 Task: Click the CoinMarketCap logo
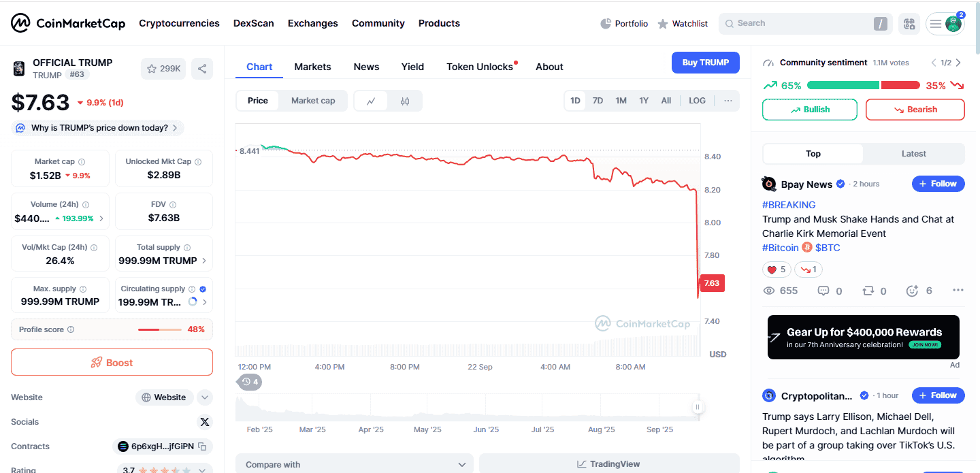(68, 23)
